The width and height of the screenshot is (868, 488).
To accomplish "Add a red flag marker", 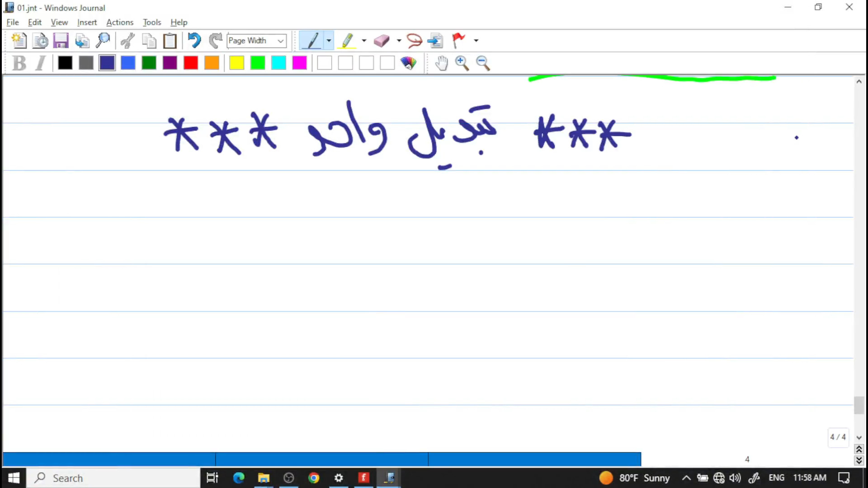I will 459,41.
